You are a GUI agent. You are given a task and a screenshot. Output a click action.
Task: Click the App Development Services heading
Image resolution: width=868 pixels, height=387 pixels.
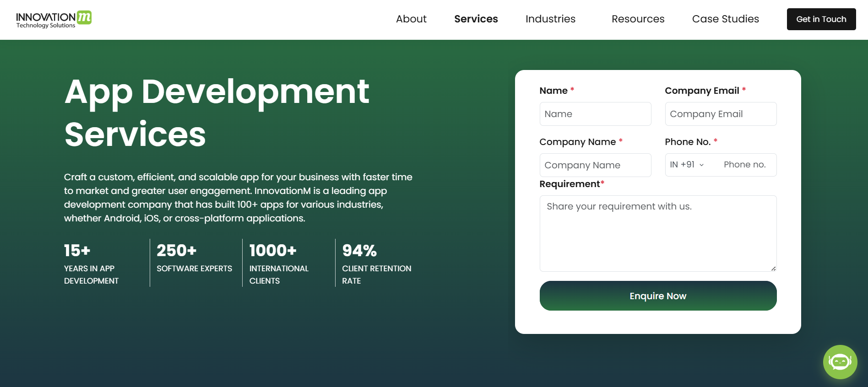[x=217, y=113]
